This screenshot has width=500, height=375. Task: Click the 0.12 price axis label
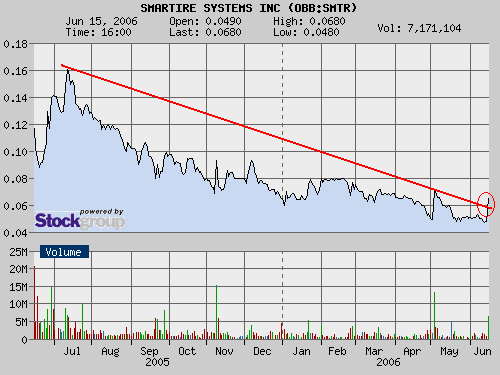(x=16, y=125)
